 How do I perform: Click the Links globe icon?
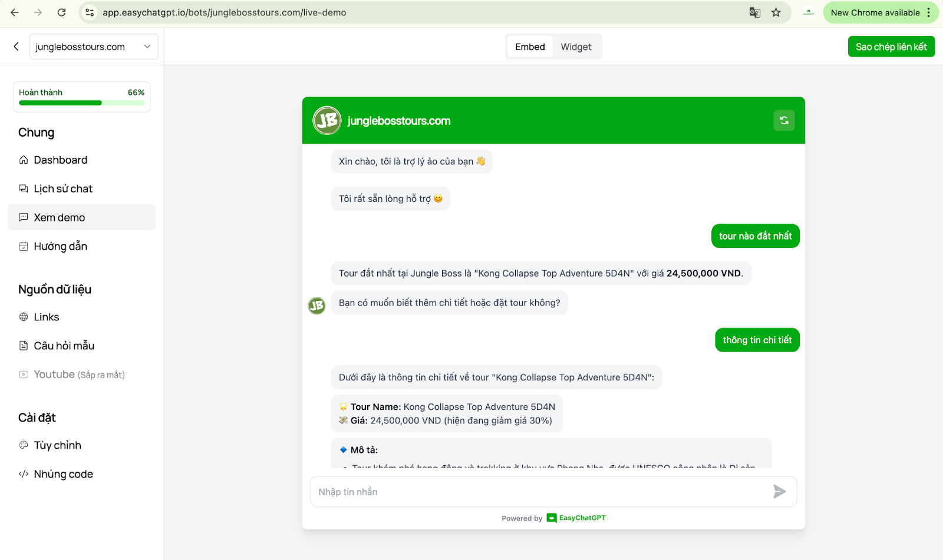pos(24,317)
